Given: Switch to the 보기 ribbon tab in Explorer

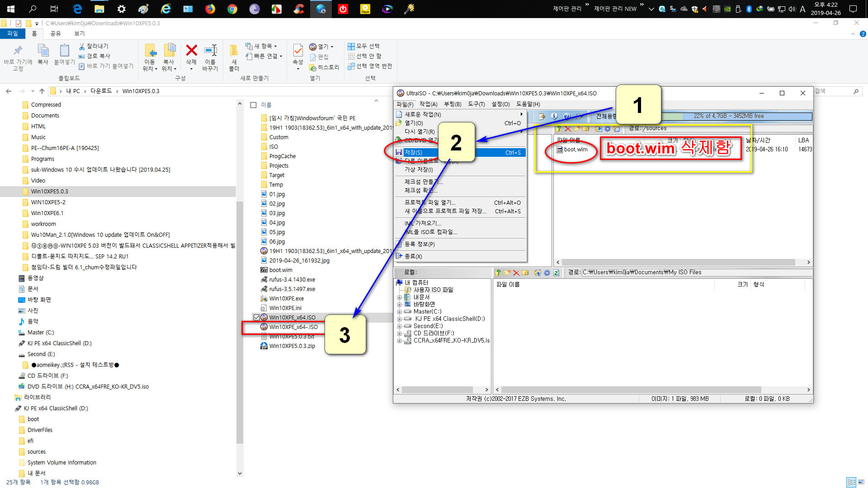Looking at the screenshot, I should 79,33.
